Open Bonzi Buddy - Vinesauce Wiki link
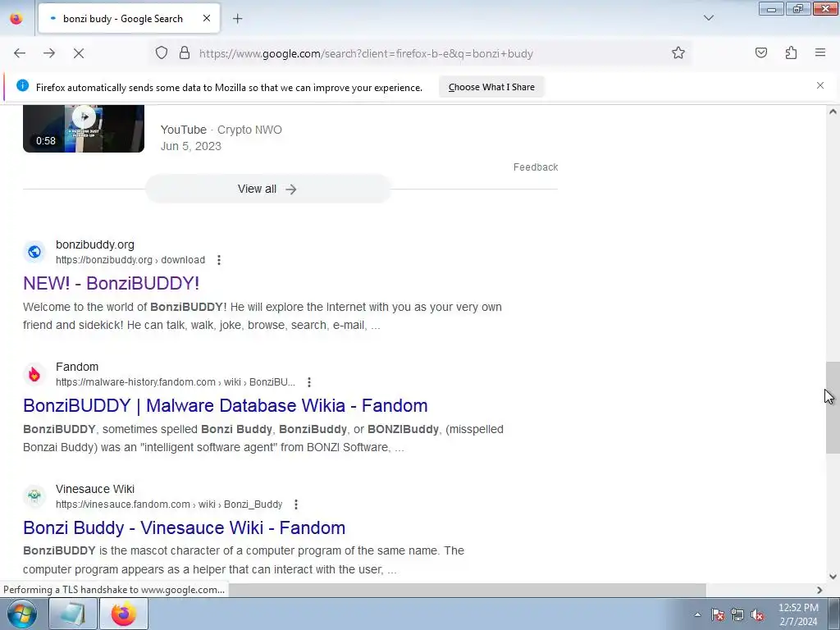Screen dimensions: 840x630 pos(184,527)
